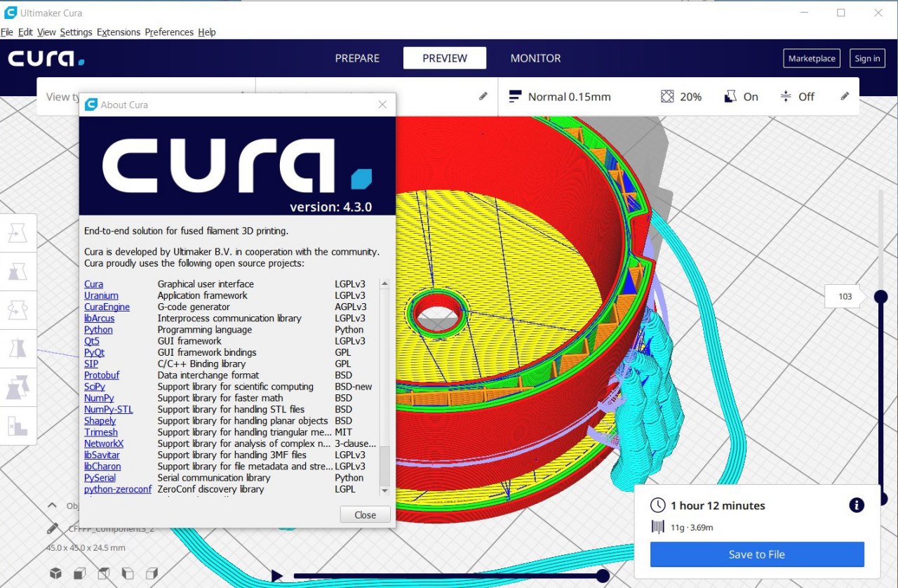Click the Normal 0.15mm profile icon

click(516, 96)
